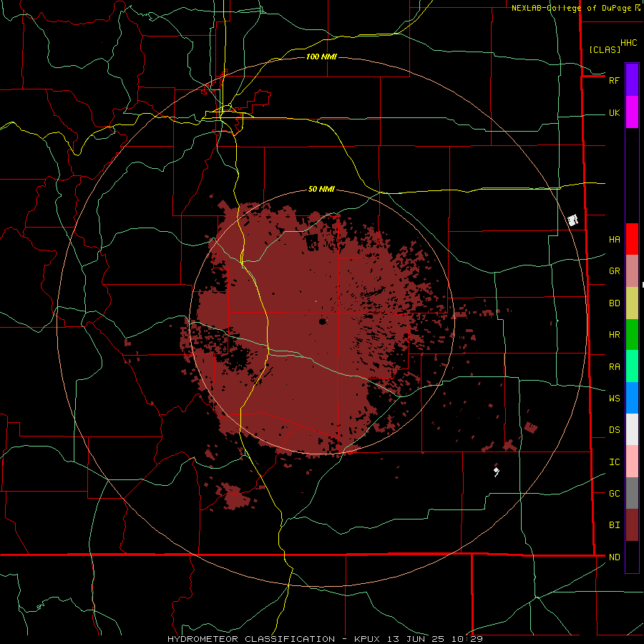Click the white marker in the southeast county
Viewport: 644px width, 644px height.
pos(497,471)
